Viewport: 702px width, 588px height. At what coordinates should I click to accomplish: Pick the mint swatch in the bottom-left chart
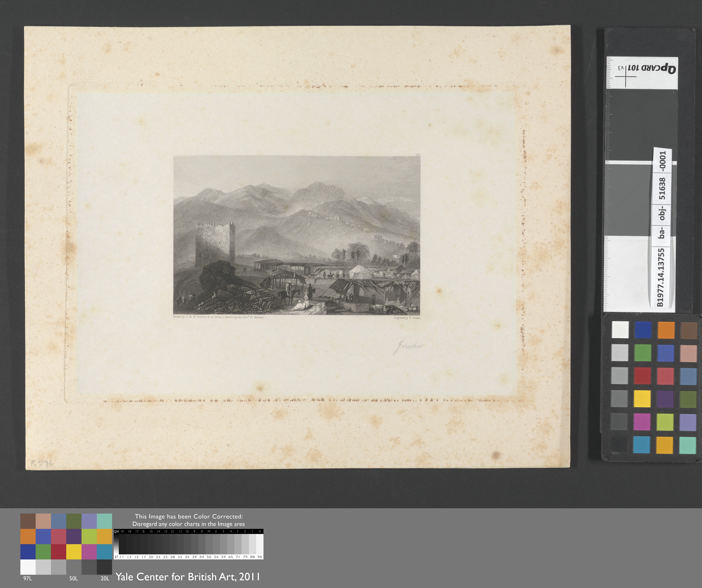104,521
